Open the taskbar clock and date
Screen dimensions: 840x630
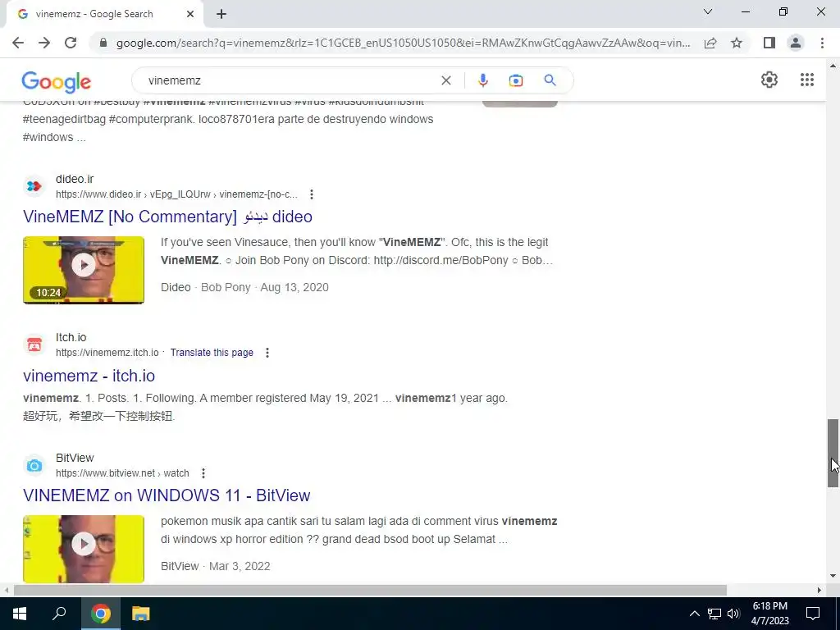pyautogui.click(x=769, y=614)
